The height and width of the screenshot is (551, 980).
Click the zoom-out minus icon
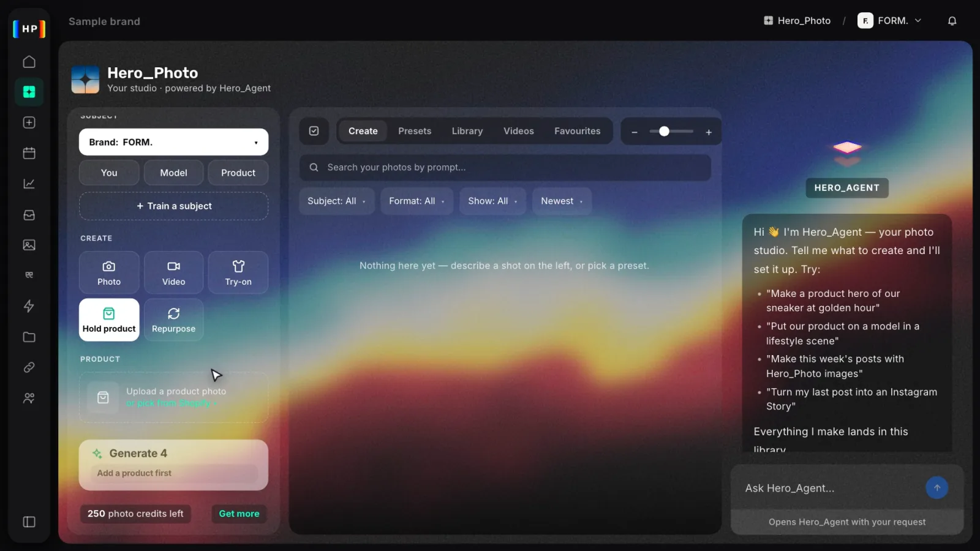pyautogui.click(x=635, y=132)
